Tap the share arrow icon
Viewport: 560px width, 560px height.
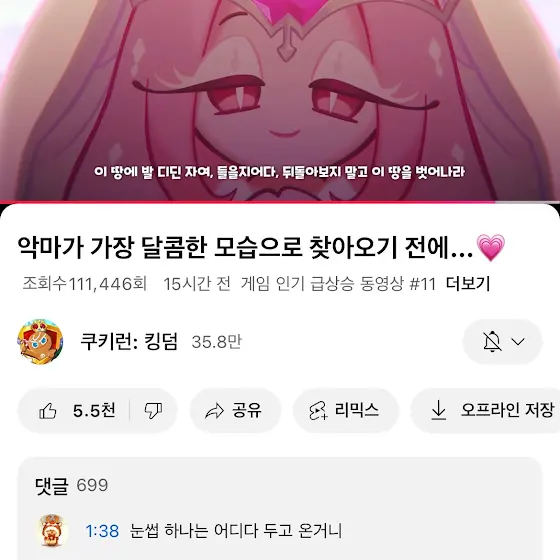[x=214, y=411]
